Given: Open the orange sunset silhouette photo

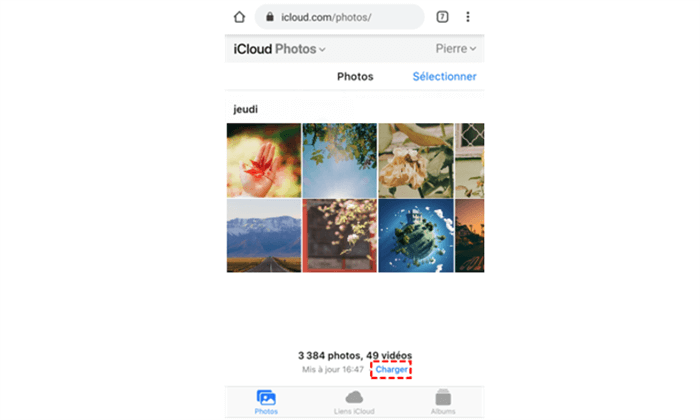Looking at the screenshot, I should point(470,236).
